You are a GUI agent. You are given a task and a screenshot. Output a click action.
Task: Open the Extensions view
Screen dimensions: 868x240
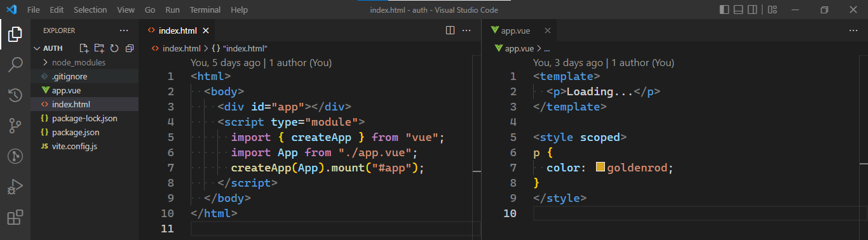point(15,217)
